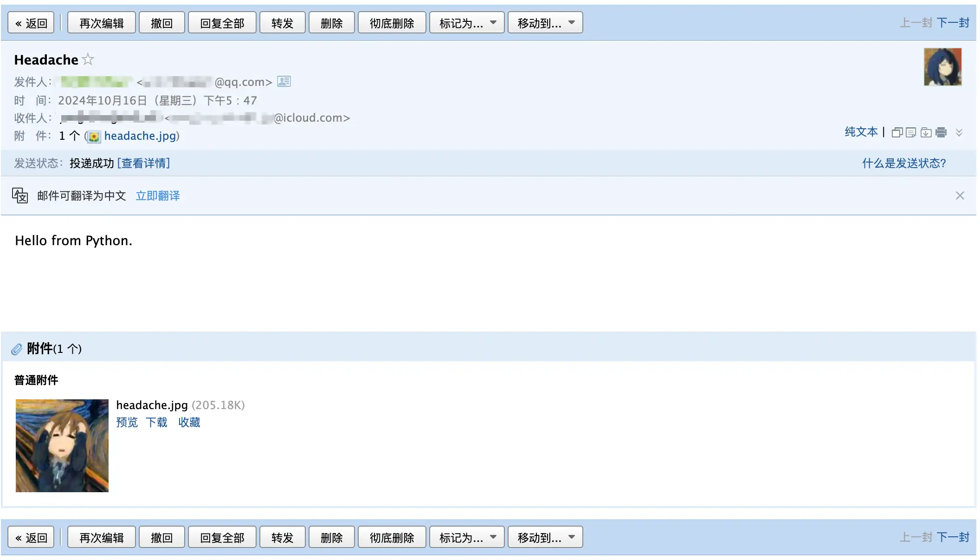980x560 pixels.
Task: Open top 标记为... dropdown
Action: pyautogui.click(x=467, y=23)
